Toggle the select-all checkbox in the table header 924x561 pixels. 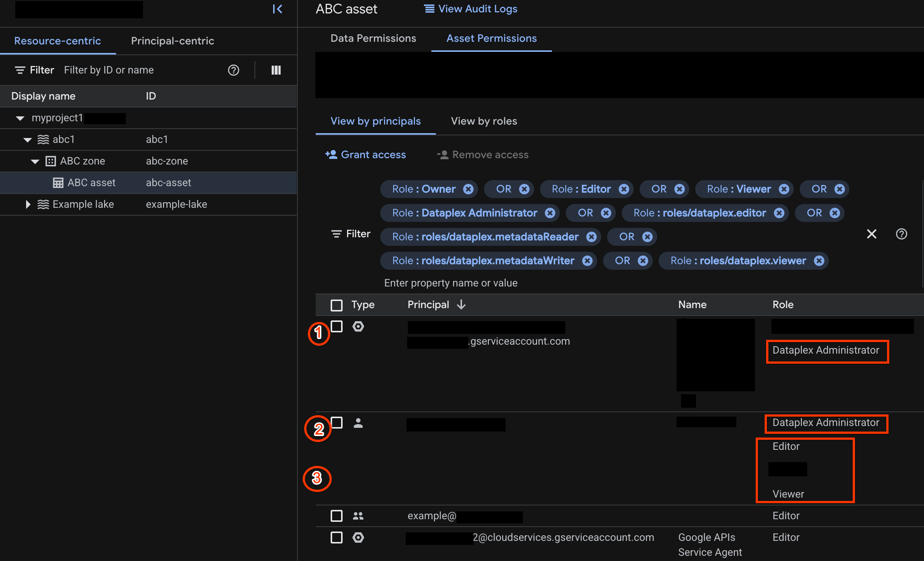point(336,305)
